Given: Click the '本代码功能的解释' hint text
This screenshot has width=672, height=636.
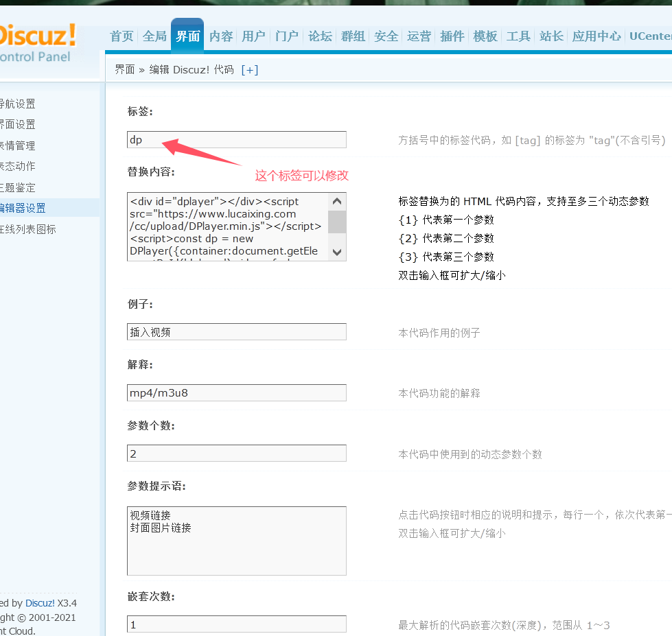Looking at the screenshot, I should (439, 393).
